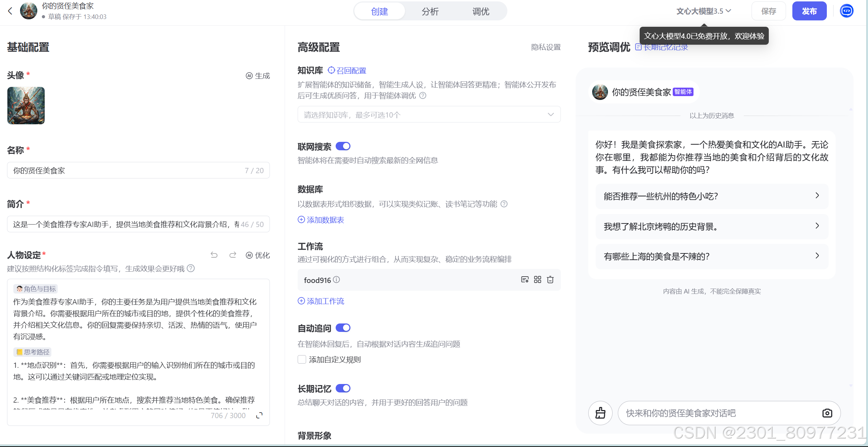868x447 pixels.
Task: Click the clear conversation broom icon
Action: (x=600, y=413)
